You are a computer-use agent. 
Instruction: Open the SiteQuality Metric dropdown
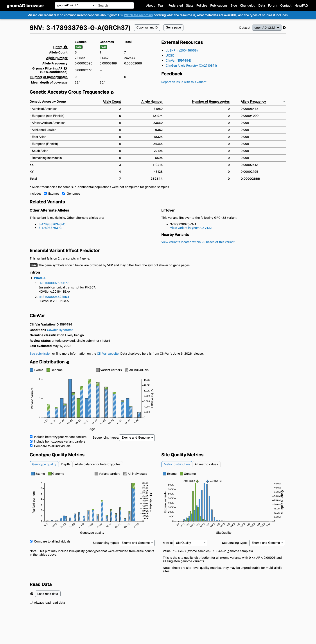point(190,543)
